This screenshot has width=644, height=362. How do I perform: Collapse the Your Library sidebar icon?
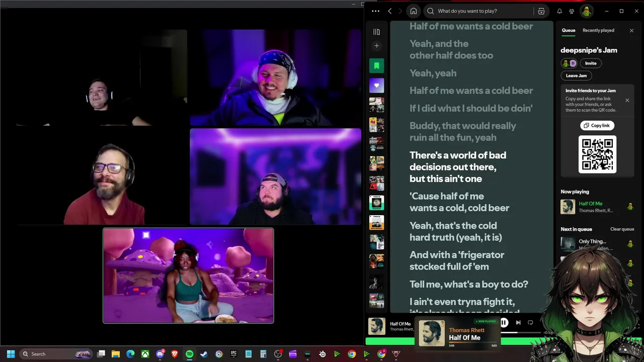(x=376, y=32)
